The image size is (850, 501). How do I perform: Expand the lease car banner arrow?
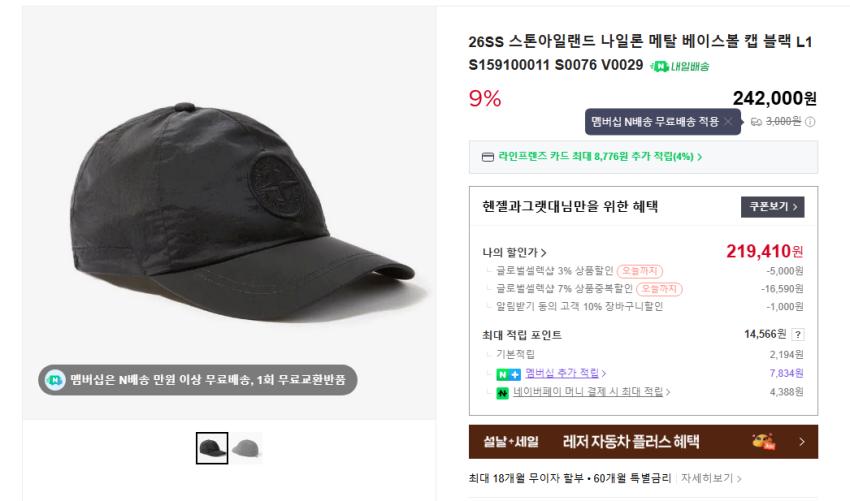tap(802, 442)
